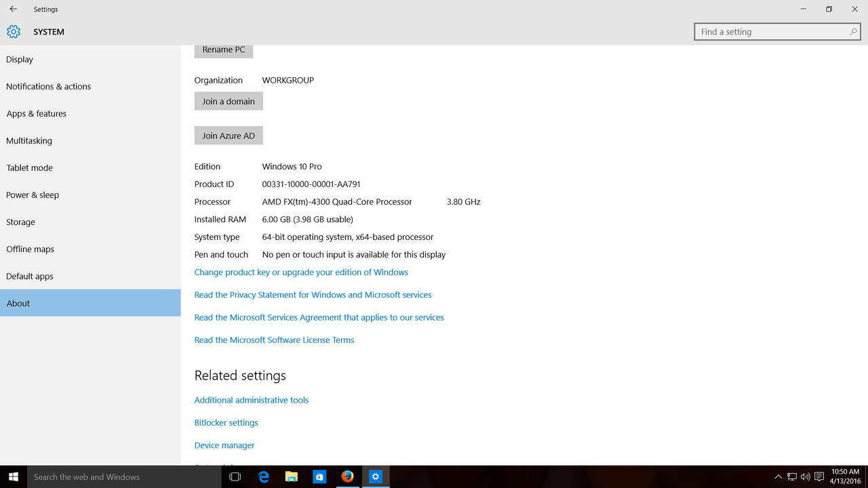Click the Rename PC button
The image size is (868, 488).
click(224, 50)
